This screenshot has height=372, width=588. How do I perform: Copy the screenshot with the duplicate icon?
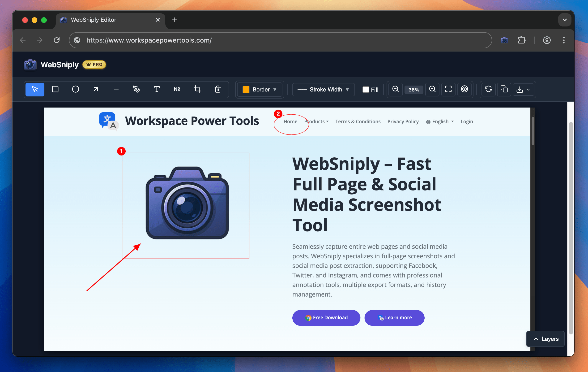(x=504, y=89)
